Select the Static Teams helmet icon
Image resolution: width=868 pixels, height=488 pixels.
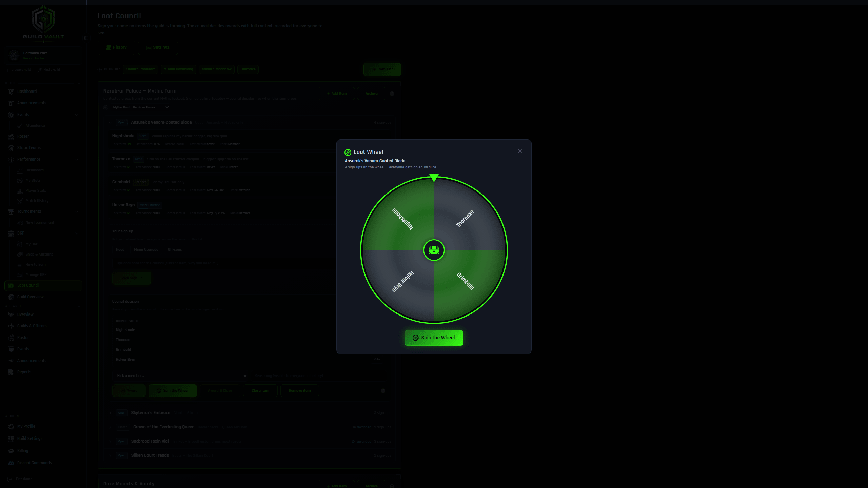point(11,148)
